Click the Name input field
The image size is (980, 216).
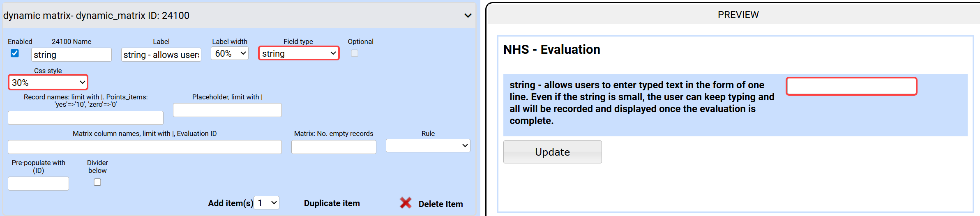point(71,55)
